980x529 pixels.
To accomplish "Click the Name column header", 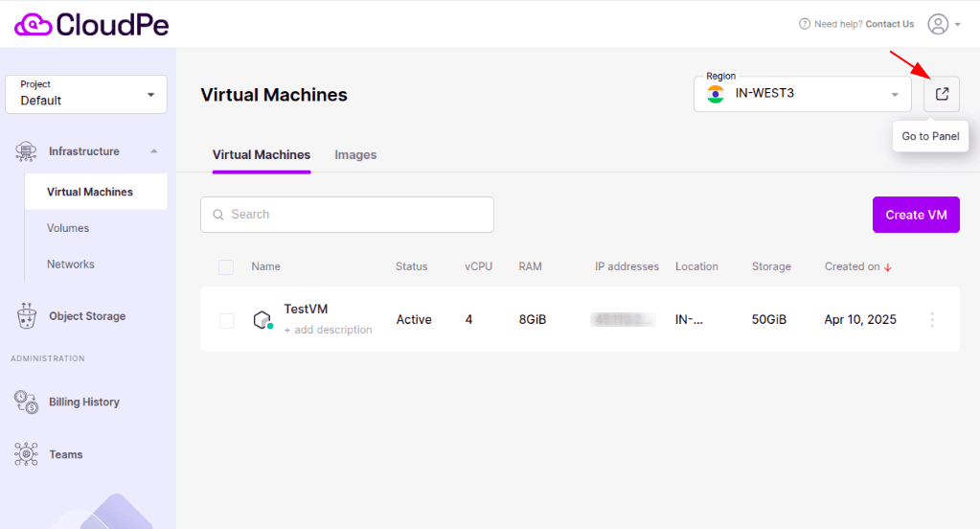I will pos(265,266).
